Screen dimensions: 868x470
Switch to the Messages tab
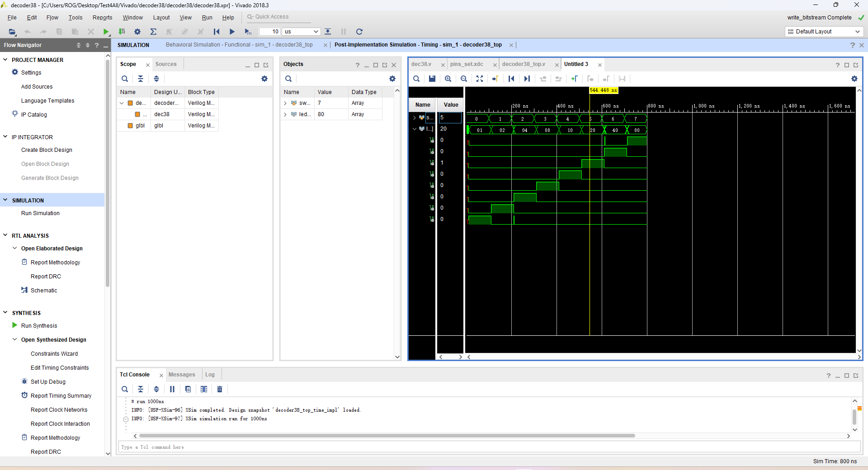pyautogui.click(x=182, y=375)
